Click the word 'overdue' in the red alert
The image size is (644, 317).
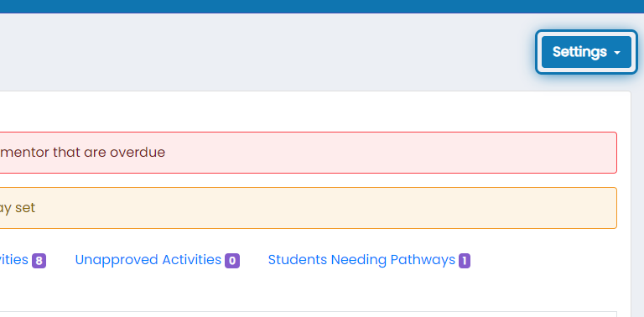tap(138, 153)
